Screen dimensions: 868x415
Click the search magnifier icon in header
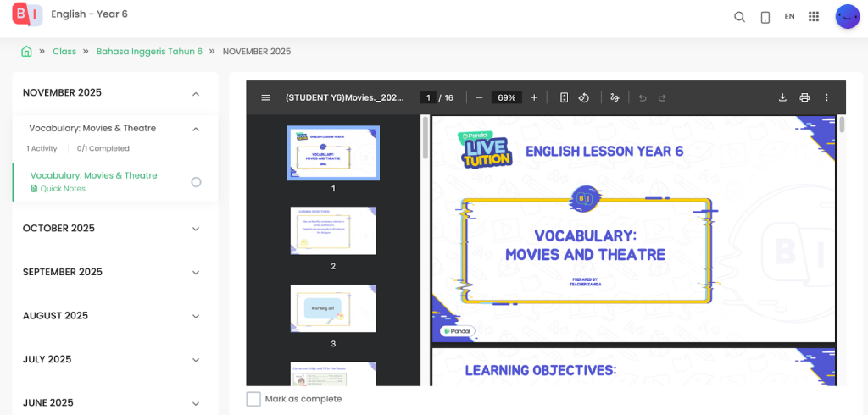pyautogui.click(x=739, y=17)
